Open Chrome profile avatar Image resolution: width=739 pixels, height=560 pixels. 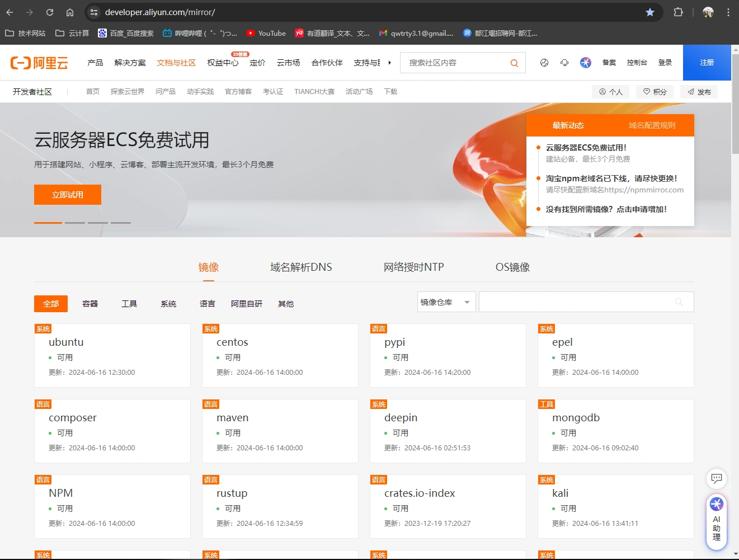coord(708,12)
